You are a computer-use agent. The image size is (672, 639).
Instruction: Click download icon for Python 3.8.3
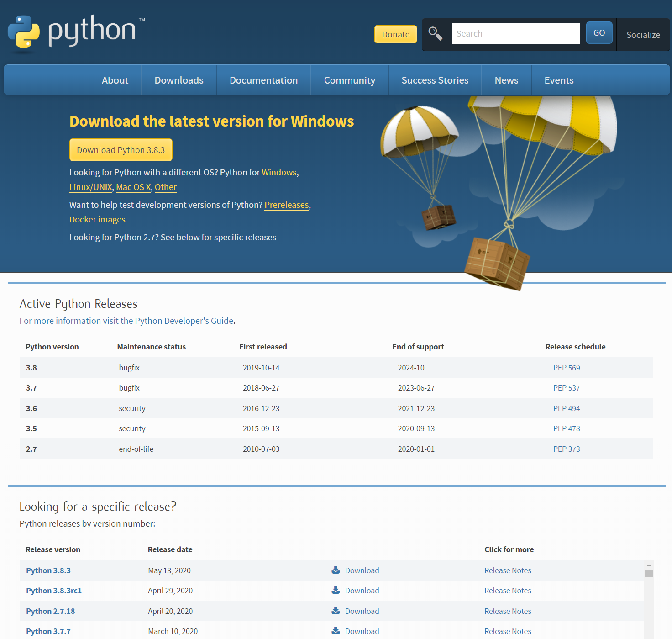point(336,570)
